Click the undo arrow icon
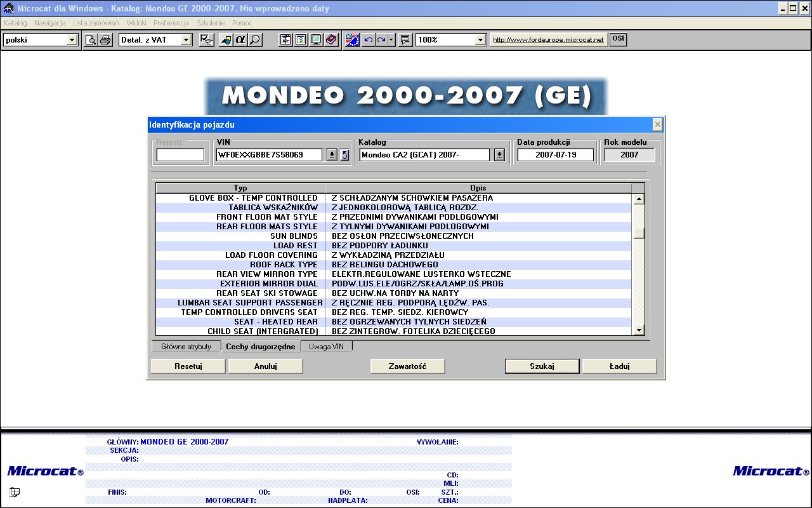This screenshot has height=508, width=812. (x=368, y=40)
